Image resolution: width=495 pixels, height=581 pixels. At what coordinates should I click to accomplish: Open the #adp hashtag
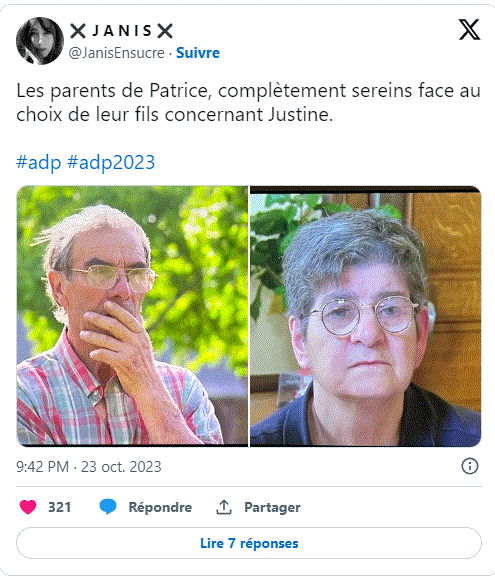(39, 162)
